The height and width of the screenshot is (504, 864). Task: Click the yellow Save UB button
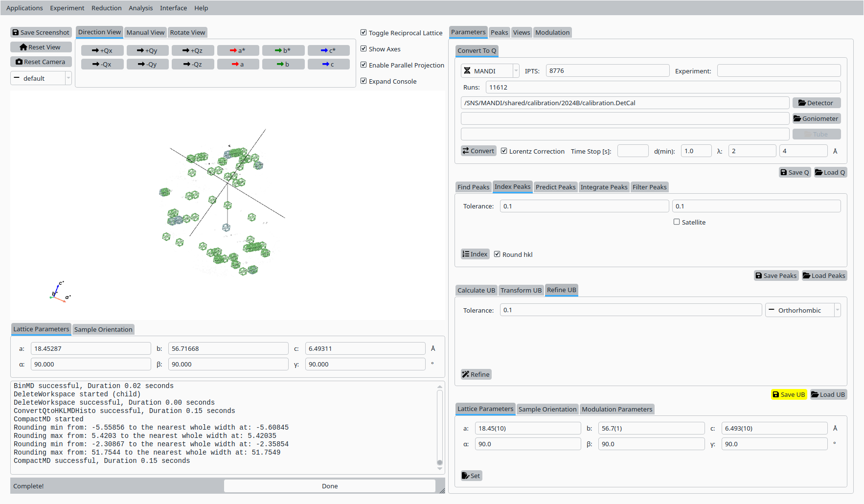pyautogui.click(x=789, y=394)
